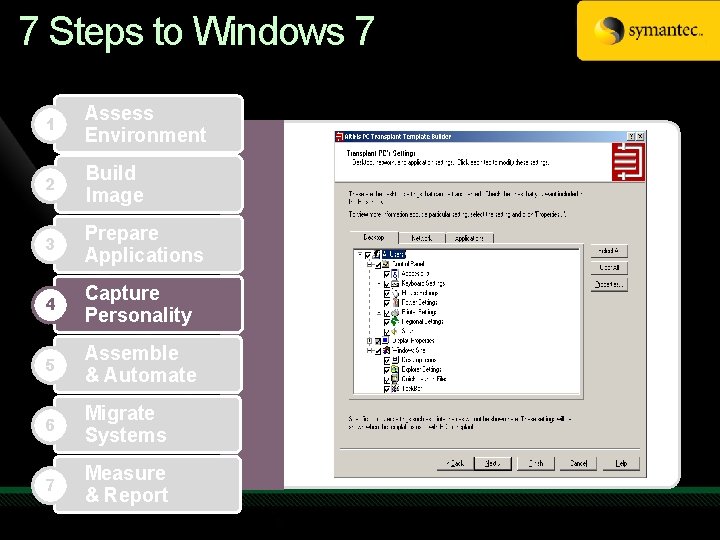Open the Network tab

(422, 238)
